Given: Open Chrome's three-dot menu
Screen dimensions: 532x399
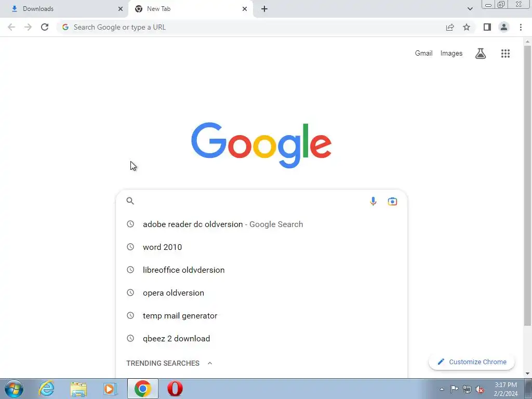Looking at the screenshot, I should [x=521, y=27].
